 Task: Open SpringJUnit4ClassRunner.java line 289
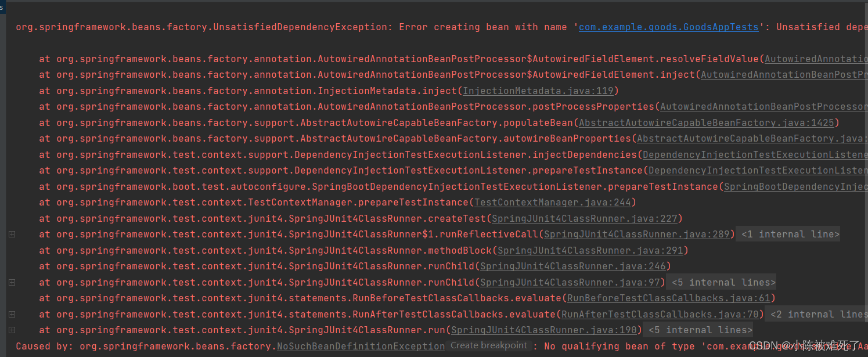(636, 234)
